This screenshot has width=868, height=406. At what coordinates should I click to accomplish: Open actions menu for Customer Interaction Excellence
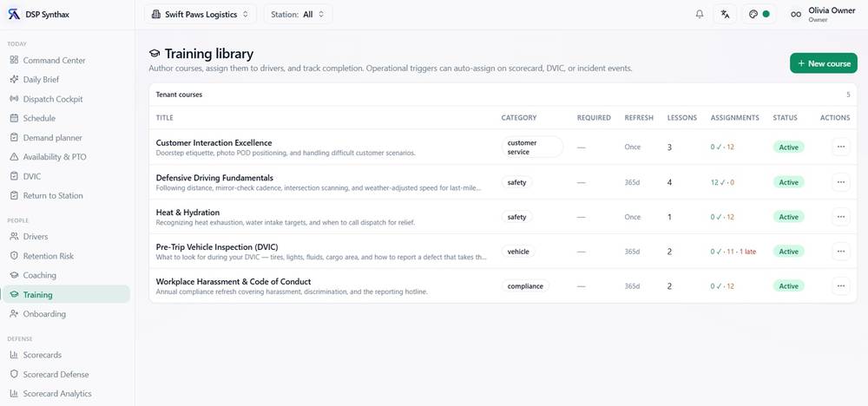pyautogui.click(x=841, y=147)
